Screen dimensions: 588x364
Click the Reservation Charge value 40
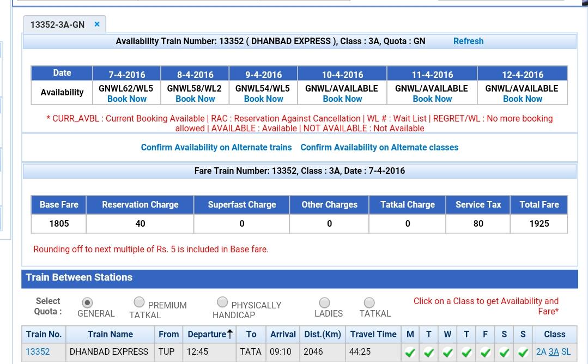pyautogui.click(x=140, y=224)
